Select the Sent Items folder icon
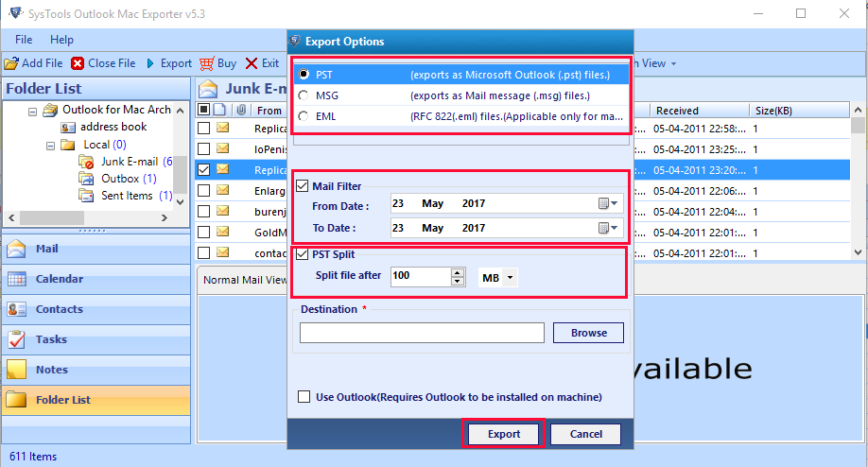This screenshot has width=868, height=467. pyautogui.click(x=86, y=196)
